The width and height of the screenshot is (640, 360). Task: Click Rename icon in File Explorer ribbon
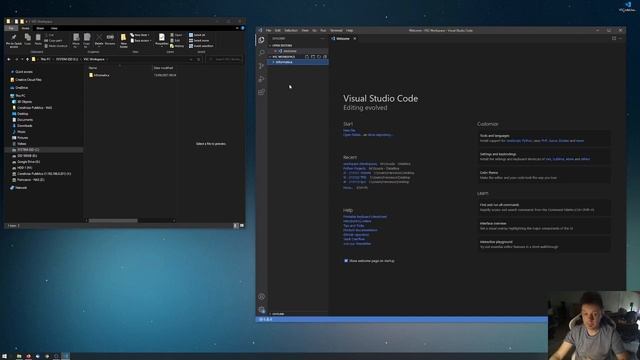110,39
